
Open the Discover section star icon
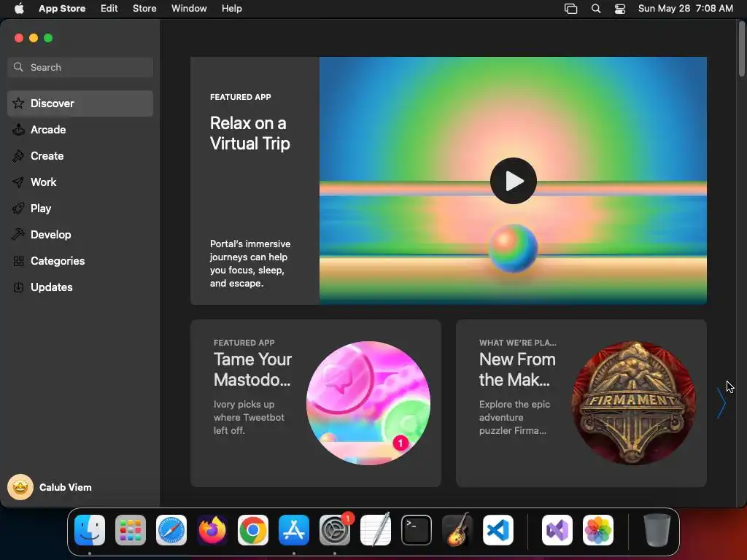click(x=18, y=104)
